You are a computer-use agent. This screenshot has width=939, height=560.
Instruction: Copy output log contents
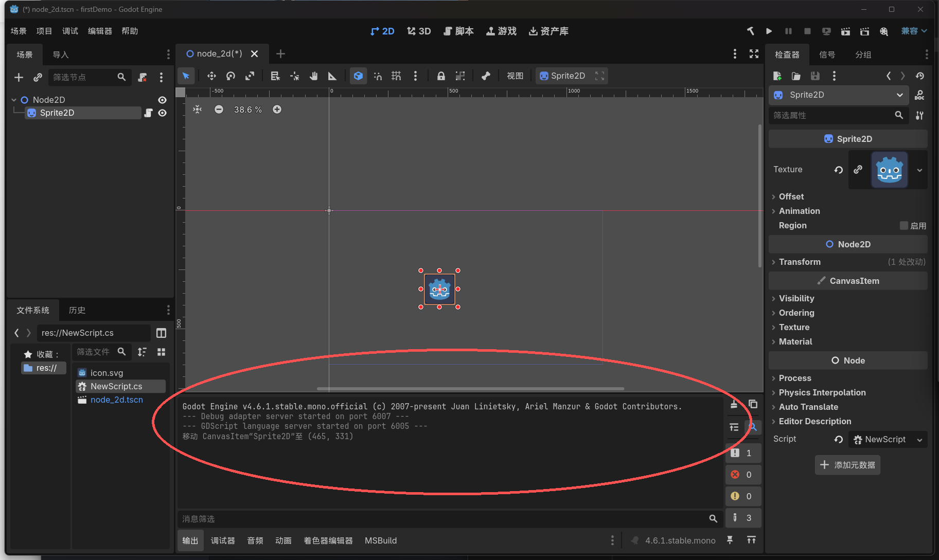pos(753,404)
